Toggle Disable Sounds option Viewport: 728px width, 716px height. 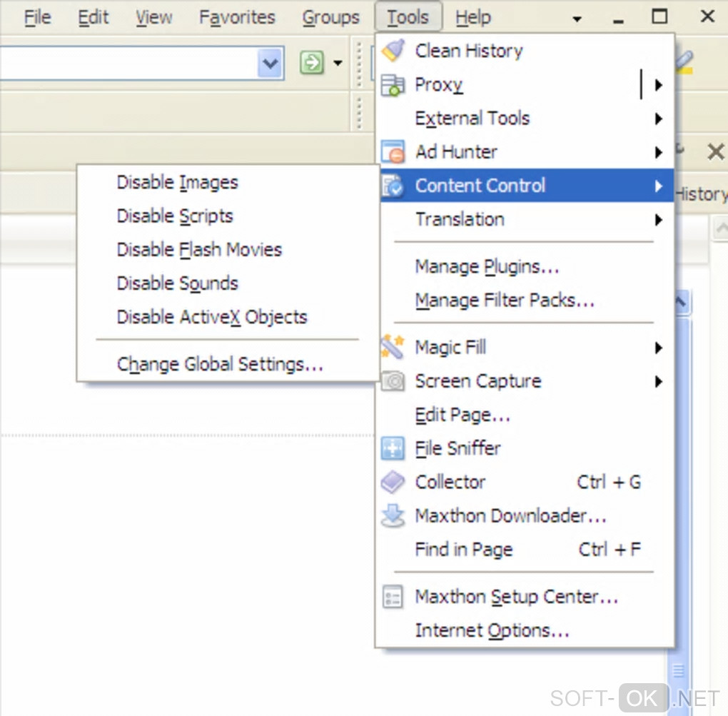228,283
